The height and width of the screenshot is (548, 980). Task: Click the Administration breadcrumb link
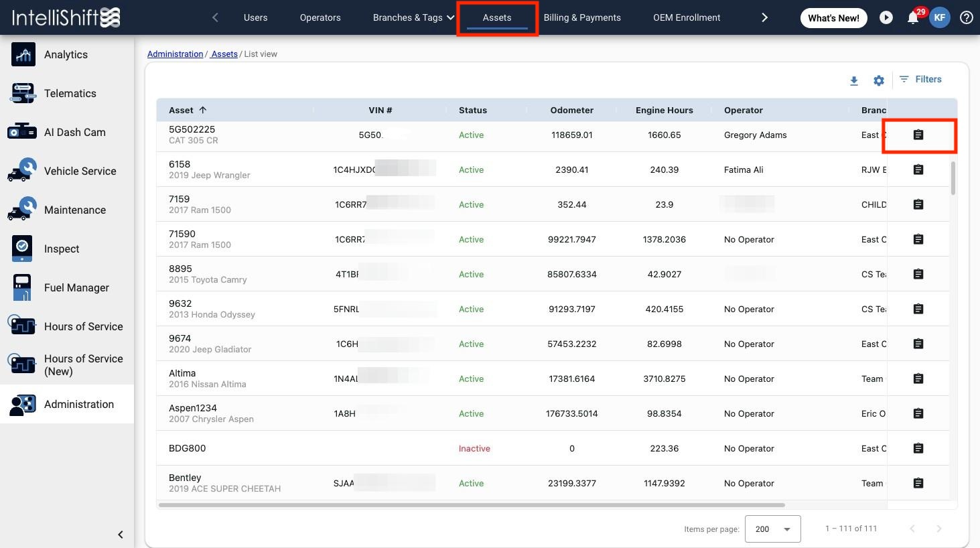point(175,54)
